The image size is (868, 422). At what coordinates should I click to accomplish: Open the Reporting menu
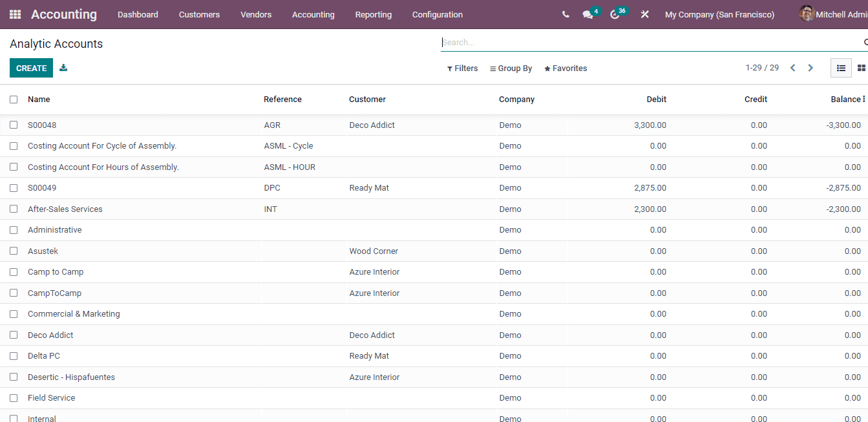pyautogui.click(x=373, y=14)
